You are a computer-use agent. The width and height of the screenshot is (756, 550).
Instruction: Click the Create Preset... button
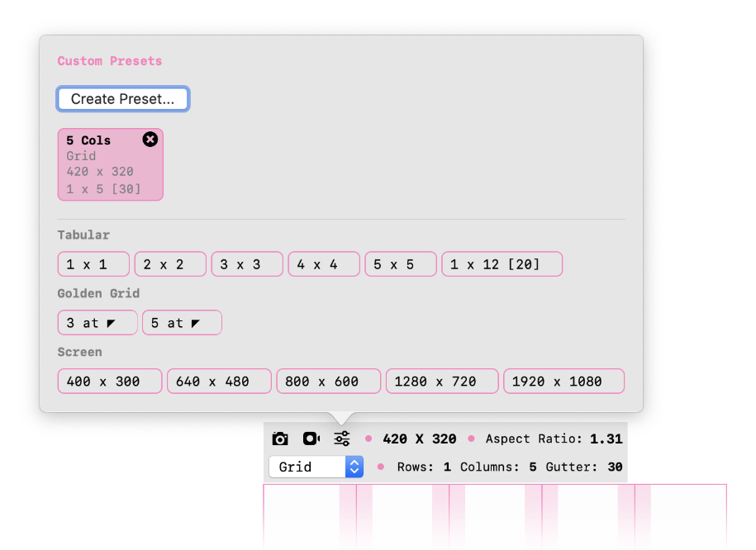[x=123, y=99]
